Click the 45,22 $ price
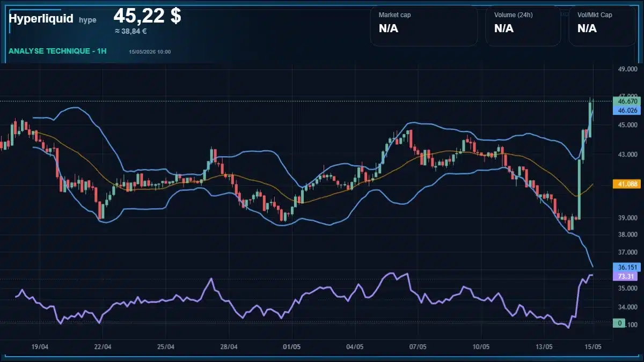The image size is (644, 362). pos(147,16)
